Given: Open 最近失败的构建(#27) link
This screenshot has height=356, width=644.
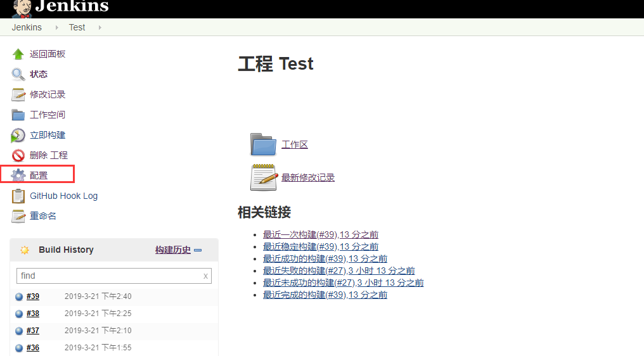Looking at the screenshot, I should pos(339,270).
